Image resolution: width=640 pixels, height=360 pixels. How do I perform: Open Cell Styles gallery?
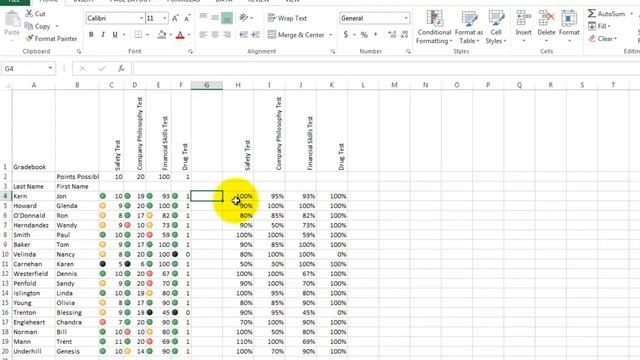496,27
